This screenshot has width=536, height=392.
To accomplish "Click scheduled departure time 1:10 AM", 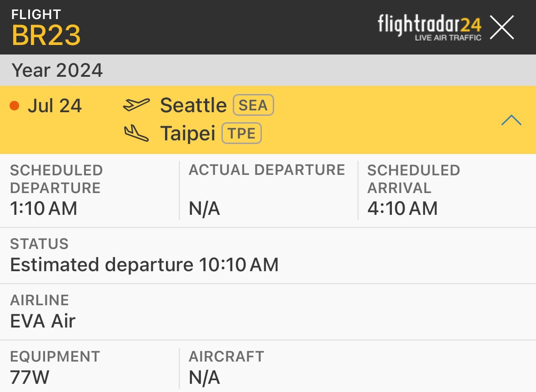I will 43,208.
